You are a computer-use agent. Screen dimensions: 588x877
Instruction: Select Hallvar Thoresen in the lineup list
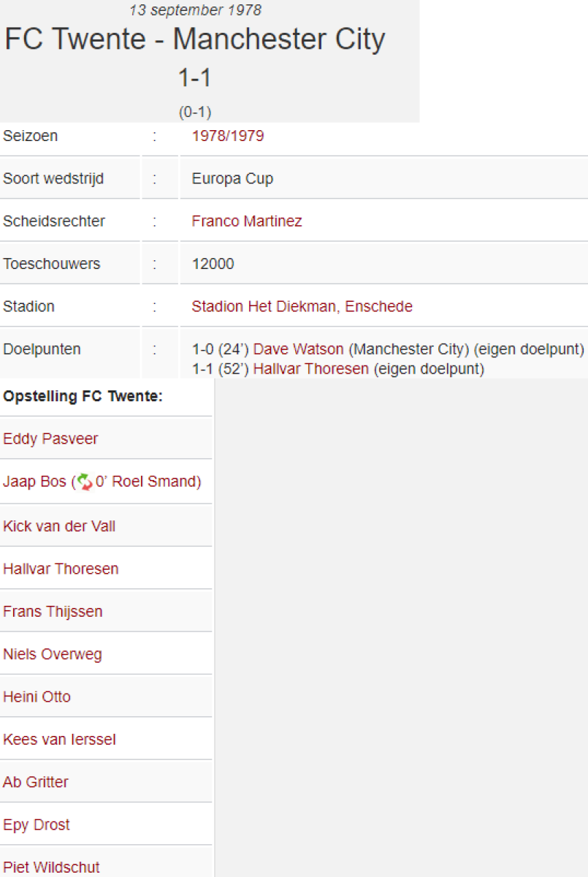point(61,569)
